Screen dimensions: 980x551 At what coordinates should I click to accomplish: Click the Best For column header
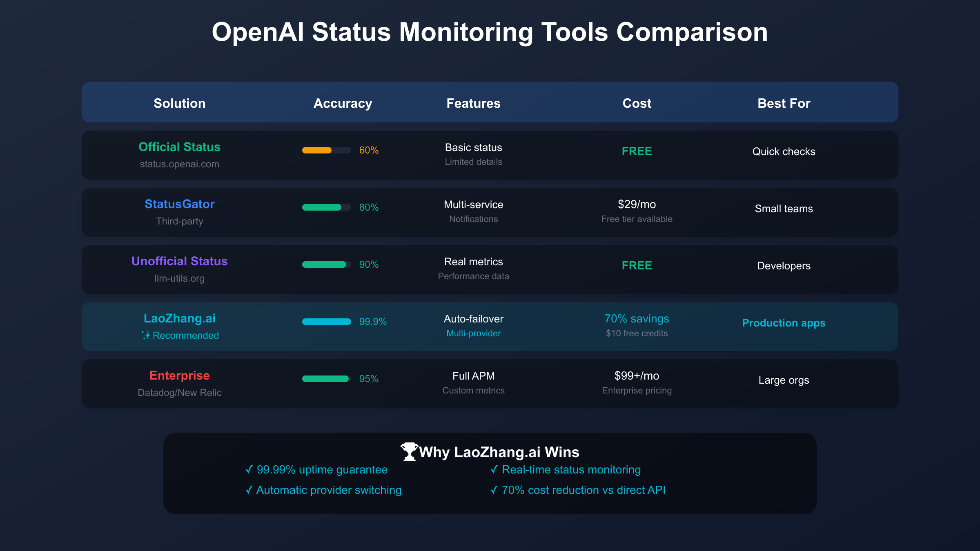(784, 103)
